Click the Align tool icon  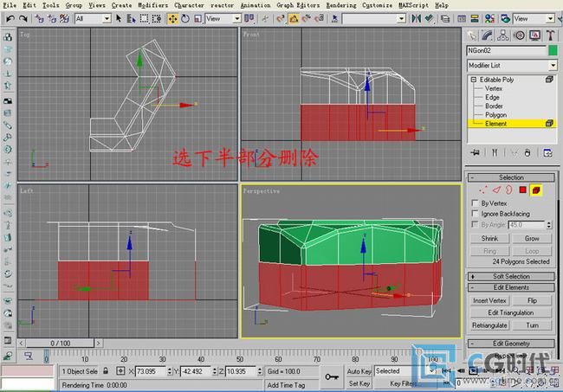429,18
